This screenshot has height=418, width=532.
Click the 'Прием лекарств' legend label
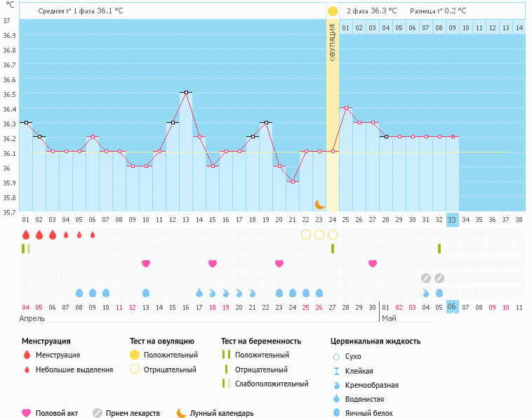pos(133,413)
